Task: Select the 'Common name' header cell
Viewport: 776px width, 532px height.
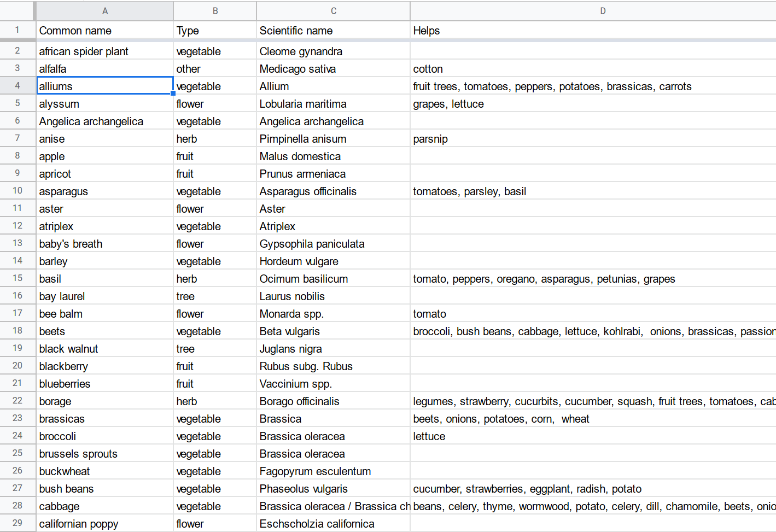Action: point(104,31)
